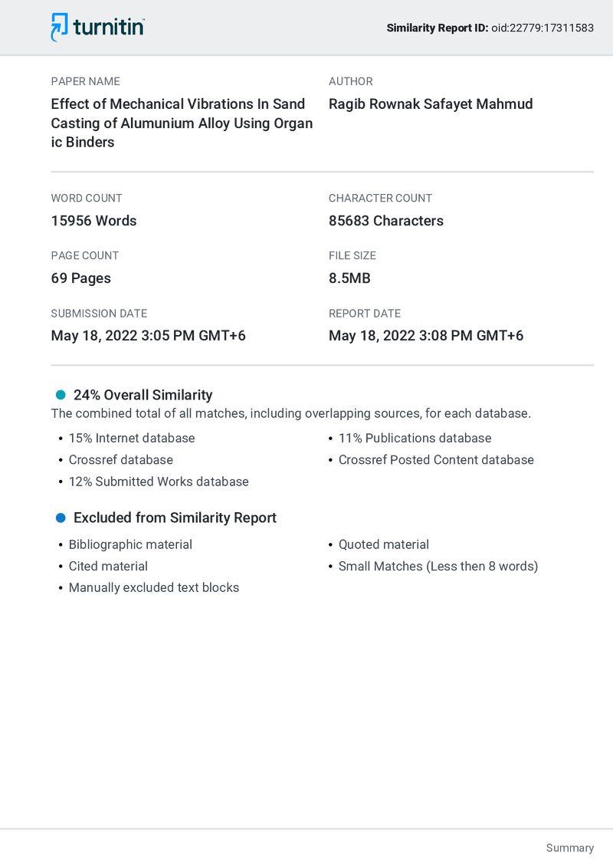Click 12% Submitted Works database item
The image size is (613, 868).
pos(159,482)
